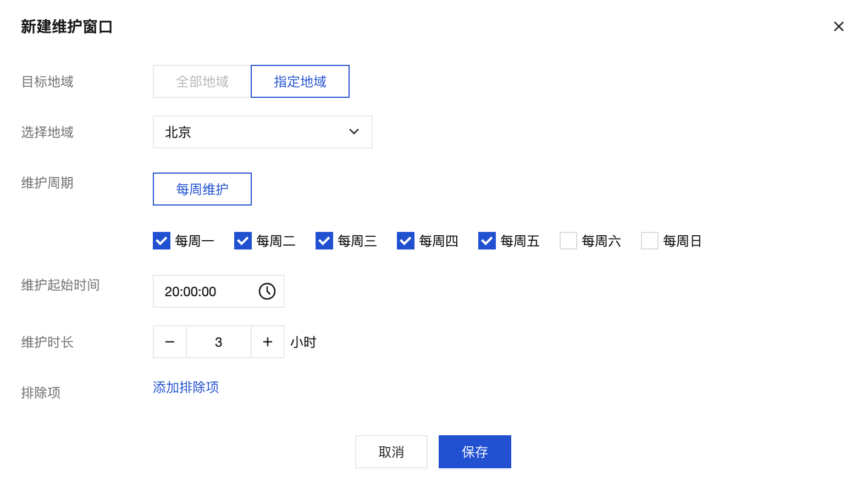Click the duration number input showing 3
Screen dimensions: 868x488
219,342
